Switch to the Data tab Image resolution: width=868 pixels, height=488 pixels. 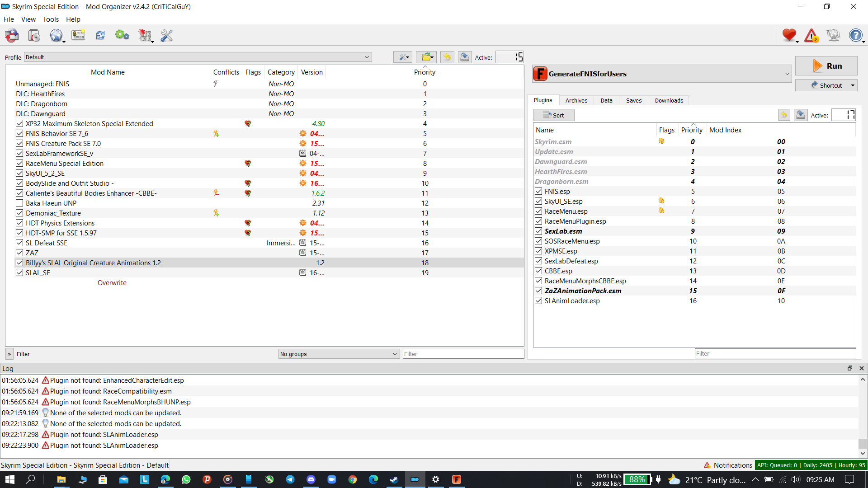pyautogui.click(x=607, y=100)
